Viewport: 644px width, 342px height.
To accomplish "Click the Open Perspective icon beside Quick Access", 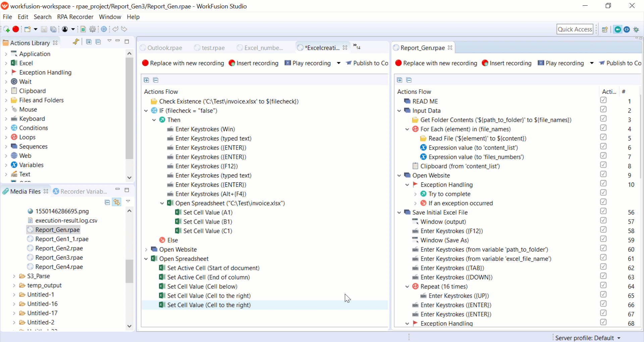I will [x=605, y=30].
